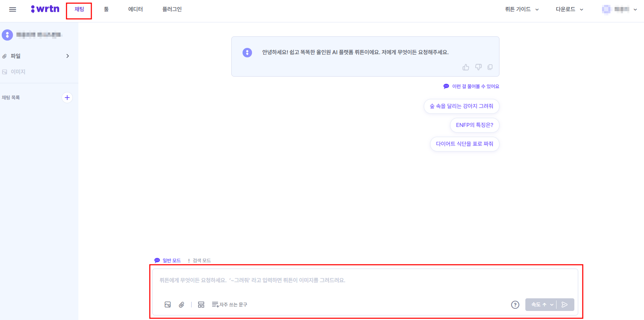This screenshot has width=644, height=320.
Task: Give a thumbs down to the greeting message
Action: (x=478, y=67)
